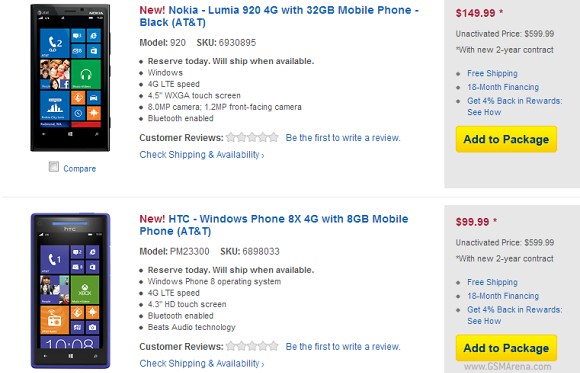Open the Nokia Lumia 920 4G product title

point(279,16)
